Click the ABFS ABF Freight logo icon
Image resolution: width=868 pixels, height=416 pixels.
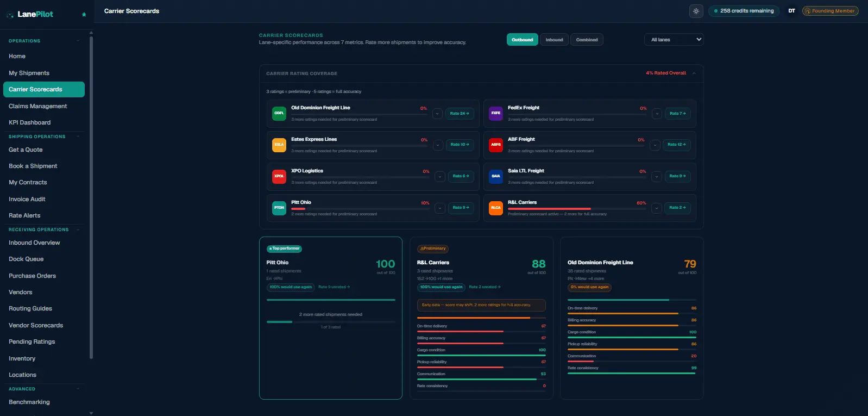pyautogui.click(x=496, y=145)
